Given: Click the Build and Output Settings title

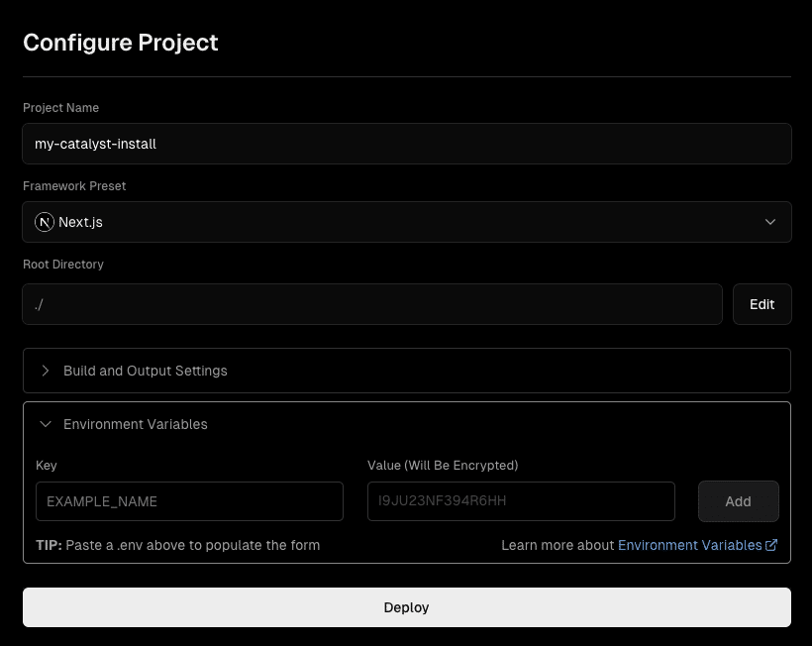Looking at the screenshot, I should (x=146, y=371).
